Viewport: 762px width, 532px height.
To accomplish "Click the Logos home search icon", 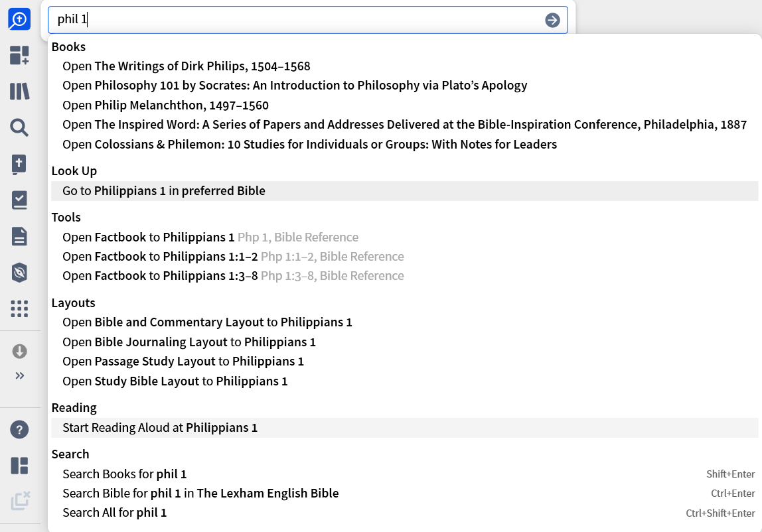I will click(x=19, y=19).
